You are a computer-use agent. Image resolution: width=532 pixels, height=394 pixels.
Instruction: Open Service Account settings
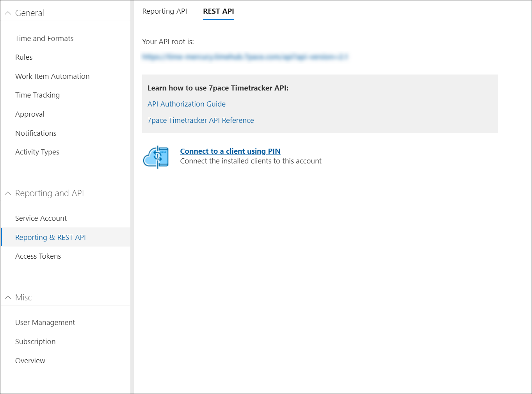coord(41,218)
